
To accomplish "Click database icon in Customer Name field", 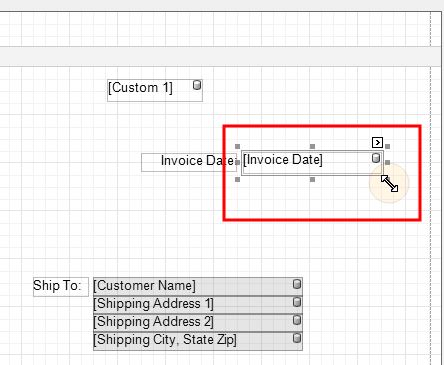I will tap(297, 284).
